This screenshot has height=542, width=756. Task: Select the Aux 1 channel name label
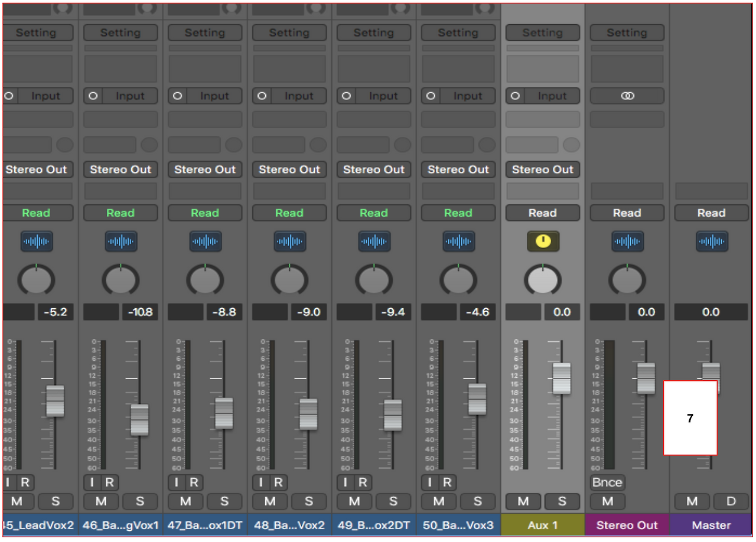point(543,525)
